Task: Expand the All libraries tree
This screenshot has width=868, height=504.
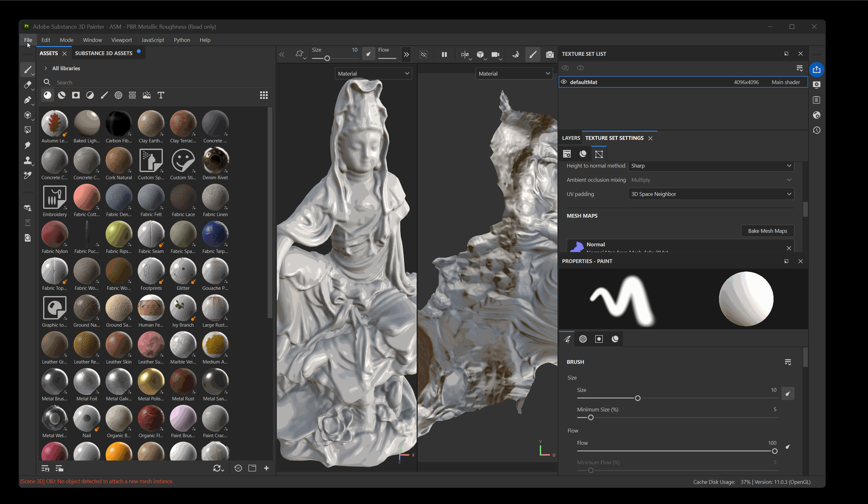Action: (x=45, y=68)
